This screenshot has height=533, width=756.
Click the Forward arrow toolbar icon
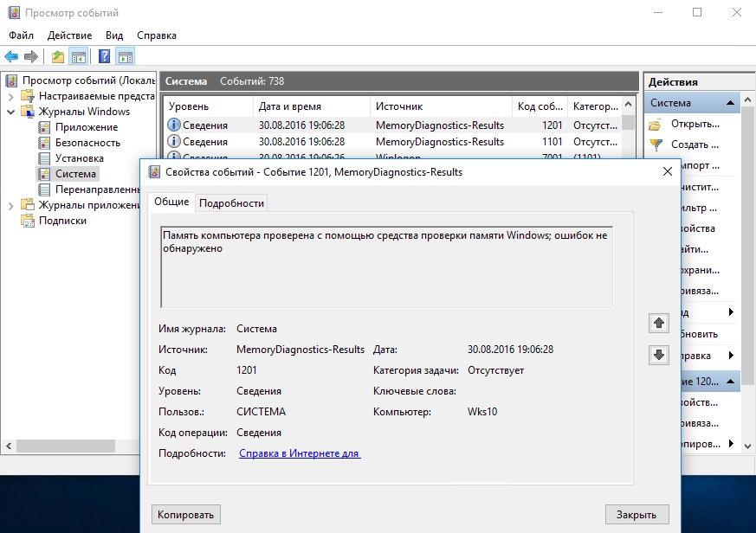coord(31,57)
